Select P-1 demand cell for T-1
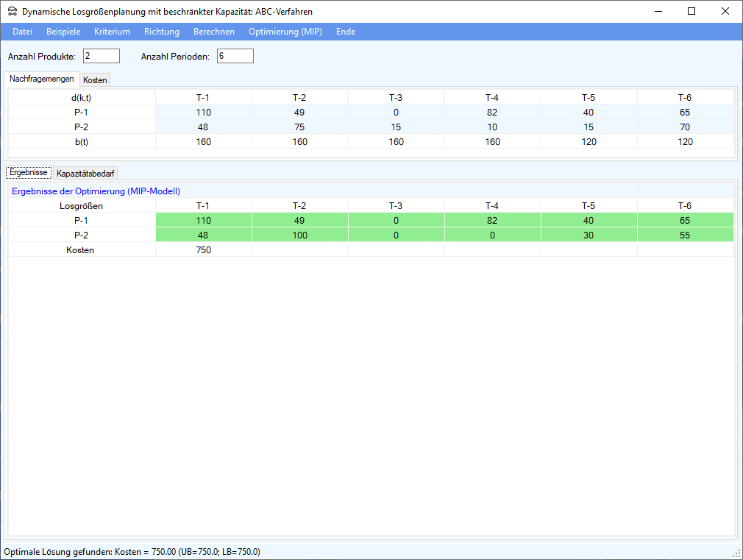743x560 pixels. 204,112
